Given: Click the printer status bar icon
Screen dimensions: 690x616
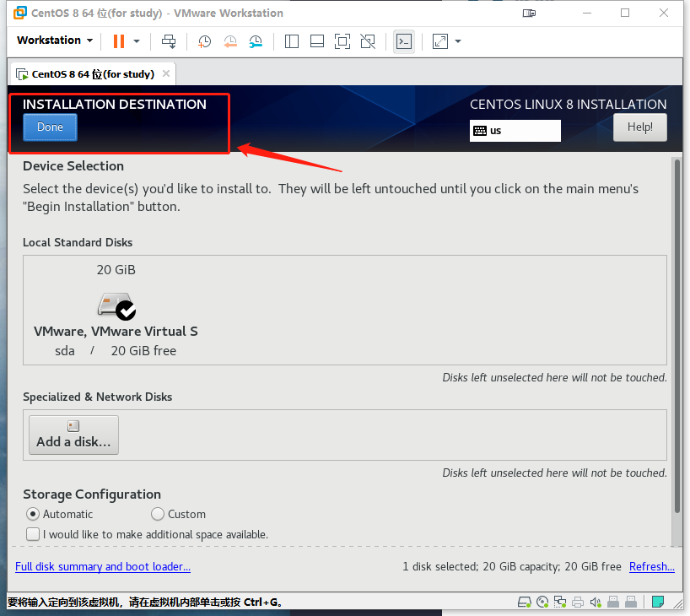Looking at the screenshot, I should (x=578, y=602).
